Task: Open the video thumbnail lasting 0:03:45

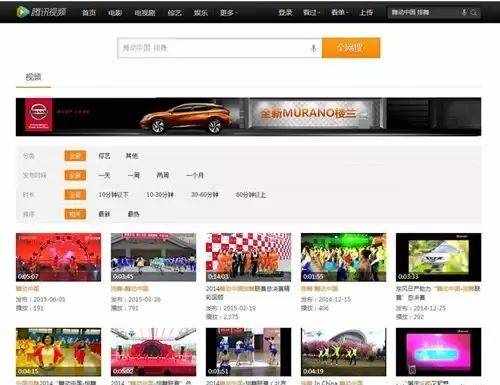Action: 153,257
